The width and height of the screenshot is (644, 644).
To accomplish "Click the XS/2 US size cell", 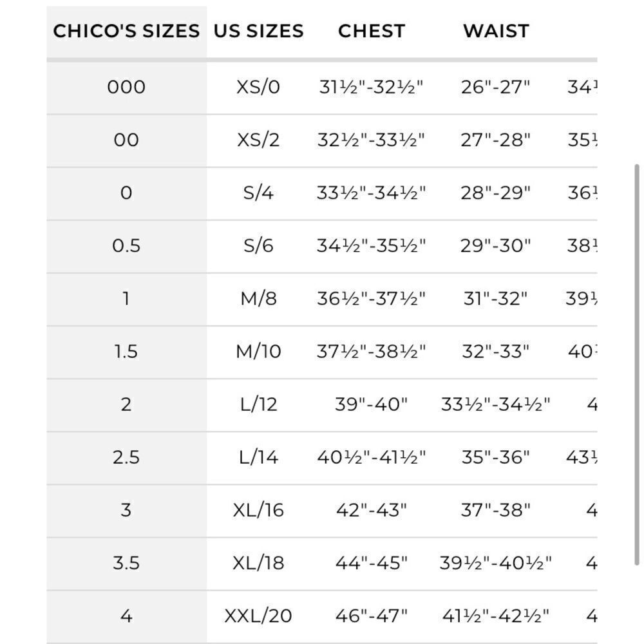I will coord(258,140).
